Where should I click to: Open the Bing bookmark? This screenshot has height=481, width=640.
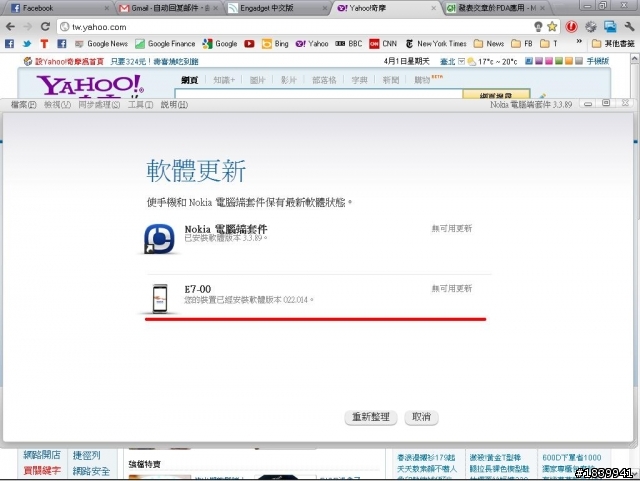coord(275,44)
